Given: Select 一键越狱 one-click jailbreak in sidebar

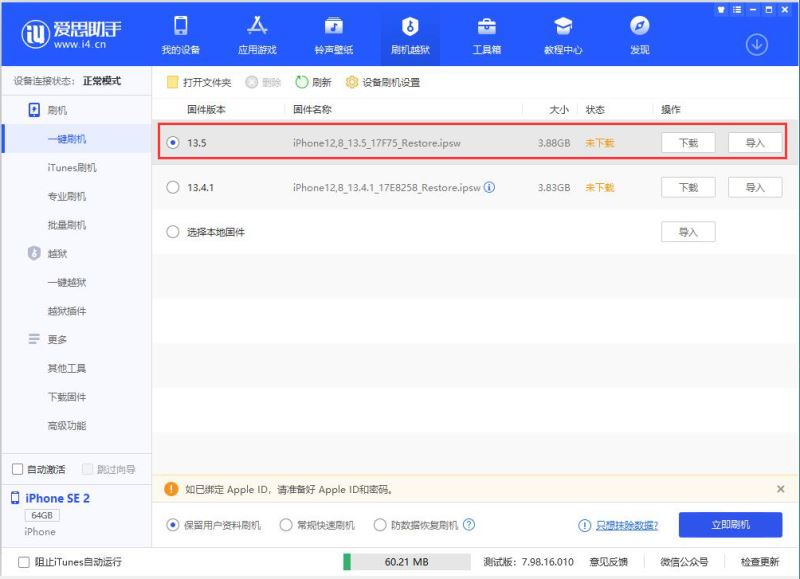Looking at the screenshot, I should (x=67, y=282).
